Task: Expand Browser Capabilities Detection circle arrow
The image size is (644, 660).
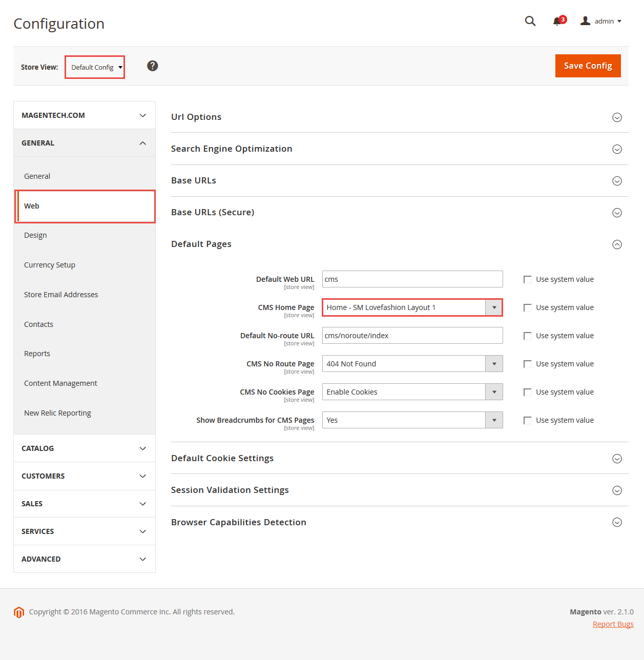Action: [x=617, y=522]
